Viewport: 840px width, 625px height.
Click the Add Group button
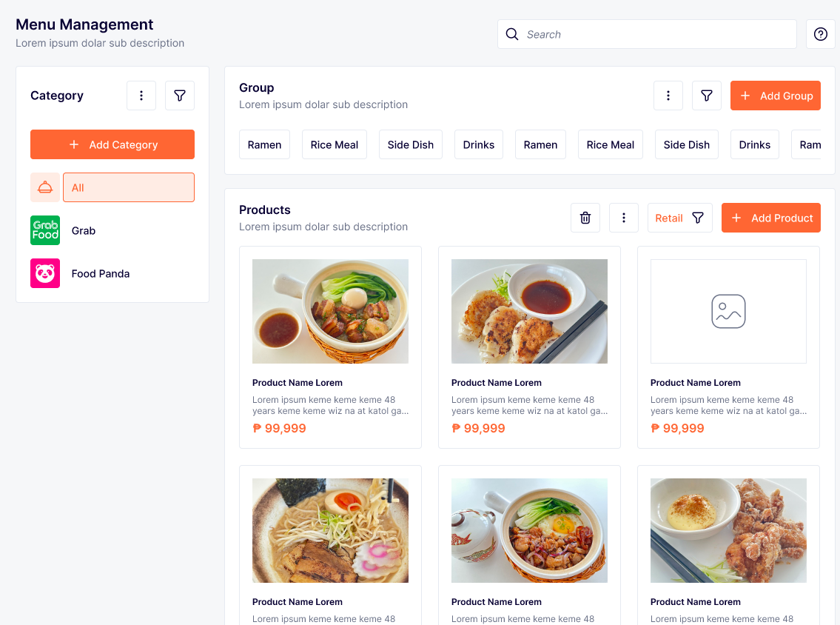(775, 96)
